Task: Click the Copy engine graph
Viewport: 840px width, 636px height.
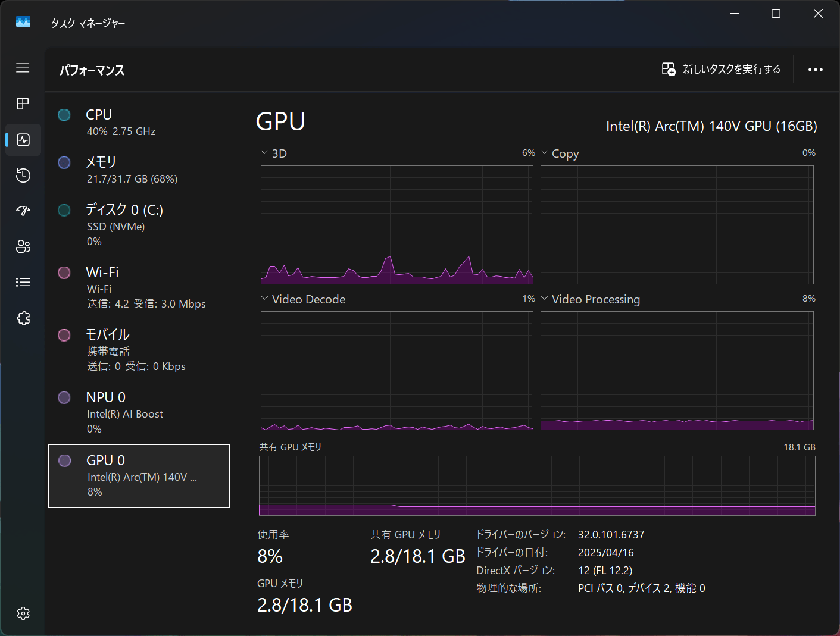Action: pos(677,225)
